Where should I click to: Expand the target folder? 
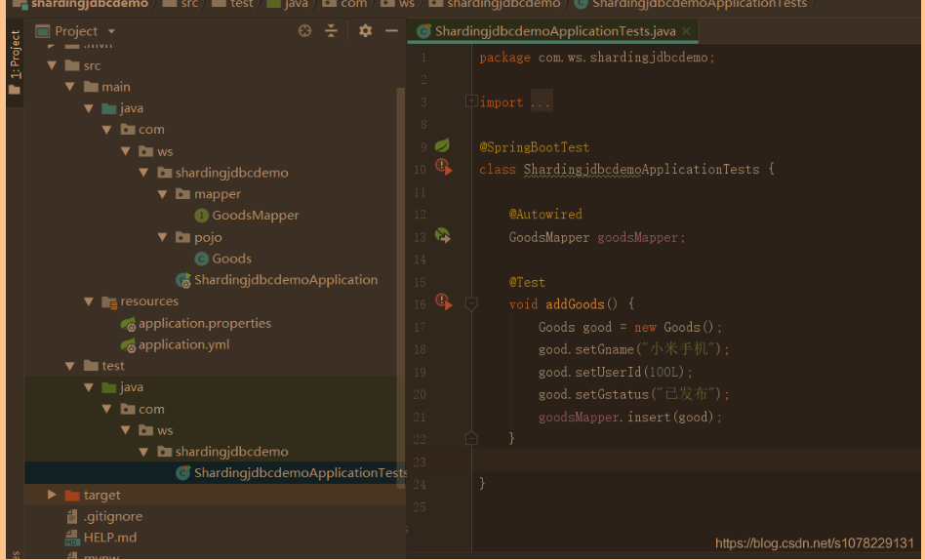(52, 495)
